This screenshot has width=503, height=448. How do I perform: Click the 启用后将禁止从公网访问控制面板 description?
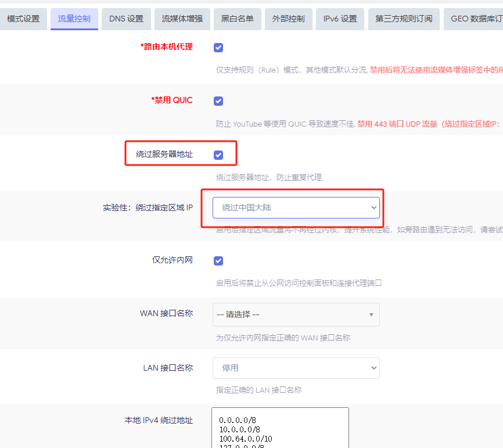click(299, 284)
